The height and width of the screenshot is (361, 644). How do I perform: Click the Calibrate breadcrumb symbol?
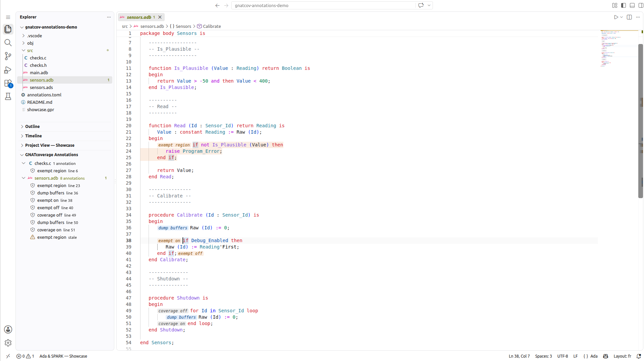tap(209, 27)
